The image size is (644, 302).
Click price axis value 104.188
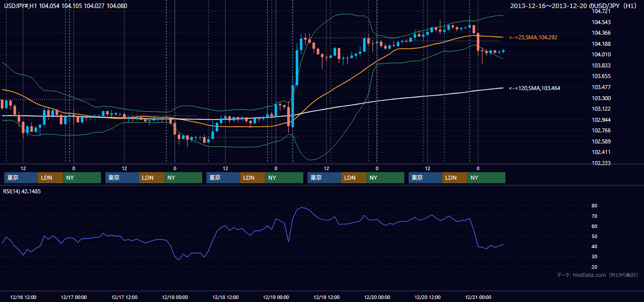[602, 44]
